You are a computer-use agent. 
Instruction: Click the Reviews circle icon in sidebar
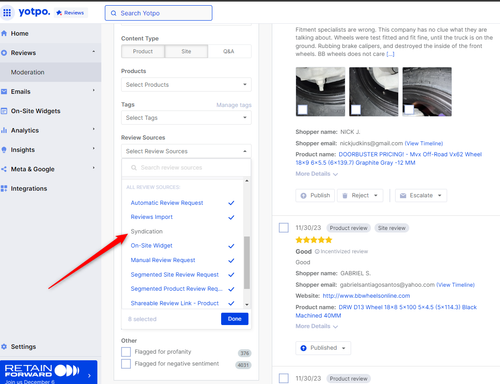(x=4, y=53)
